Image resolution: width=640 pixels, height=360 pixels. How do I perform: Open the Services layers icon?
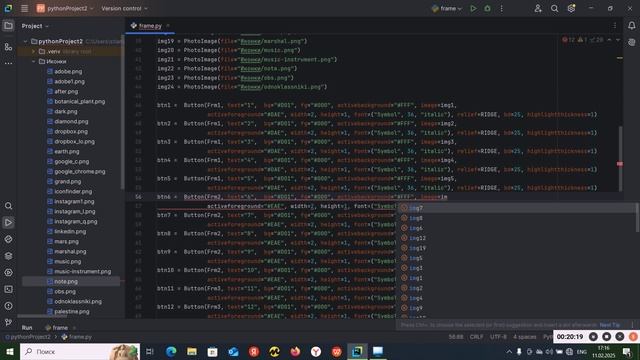[x=8, y=256]
